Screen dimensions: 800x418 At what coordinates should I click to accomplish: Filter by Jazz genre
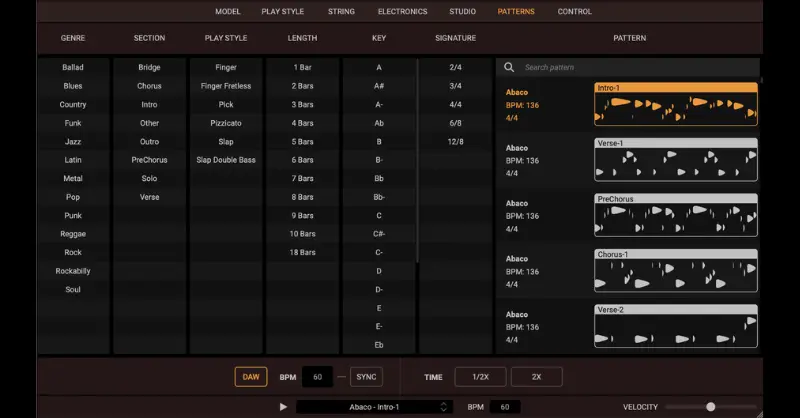coord(73,141)
